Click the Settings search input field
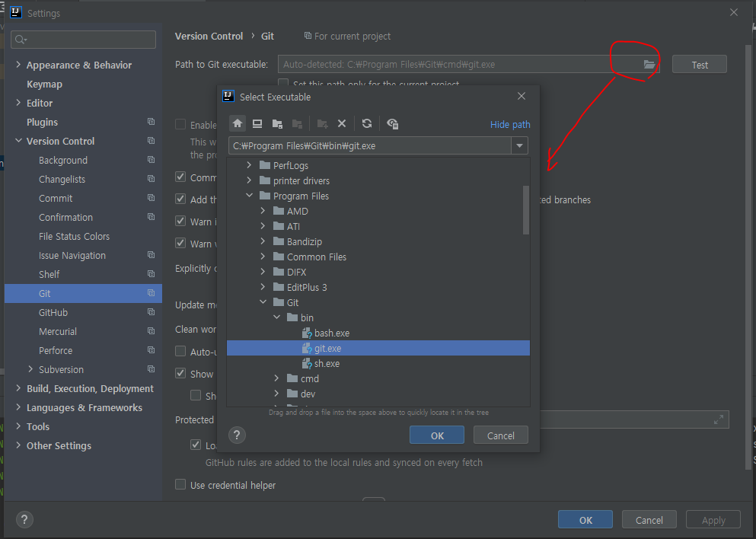Viewport: 756px width, 539px height. pyautogui.click(x=84, y=40)
